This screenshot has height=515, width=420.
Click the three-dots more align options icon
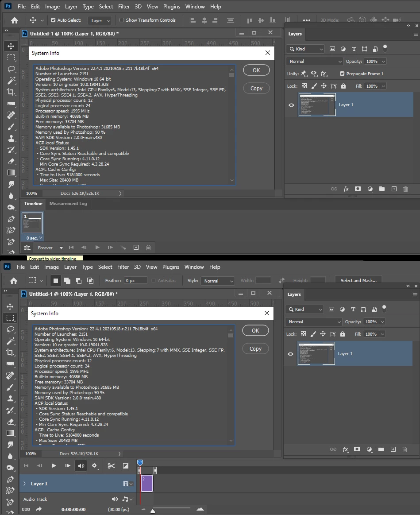tap(307, 20)
